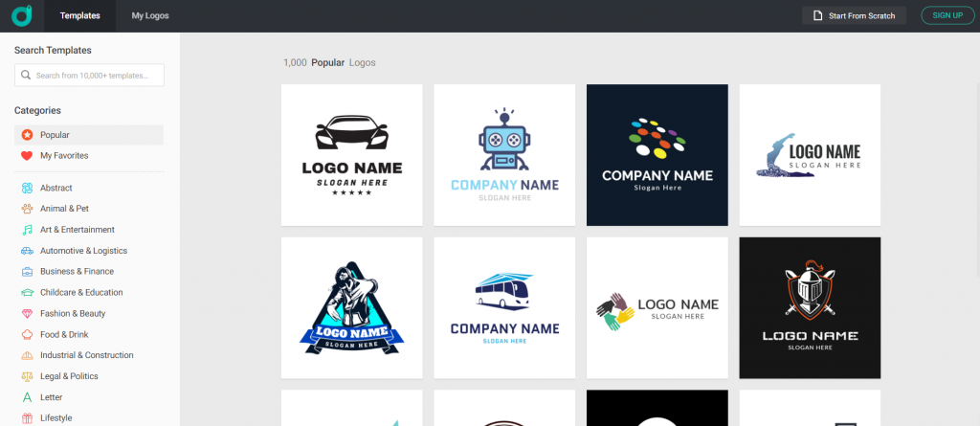Image resolution: width=980 pixels, height=426 pixels.
Task: Click the Animal & Pet paw icon
Action: point(27,209)
